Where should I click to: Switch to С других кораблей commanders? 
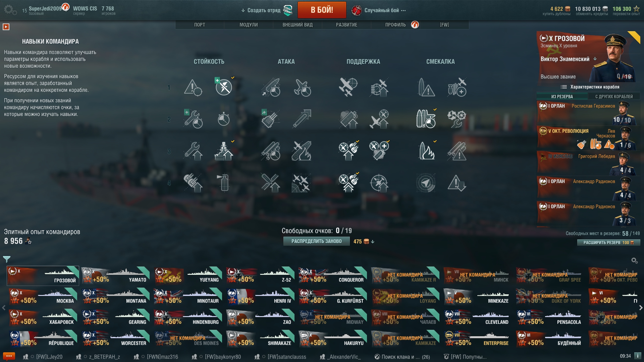pyautogui.click(x=614, y=97)
